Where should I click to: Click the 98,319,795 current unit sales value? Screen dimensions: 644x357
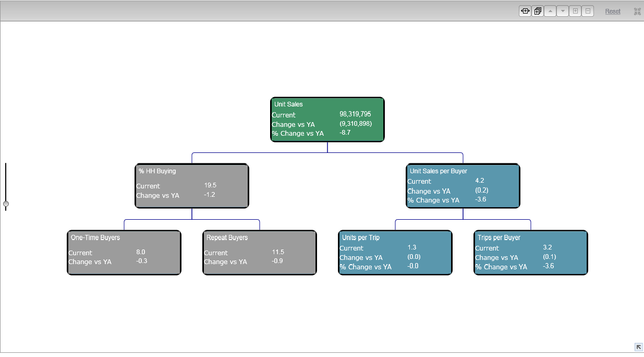(355, 114)
